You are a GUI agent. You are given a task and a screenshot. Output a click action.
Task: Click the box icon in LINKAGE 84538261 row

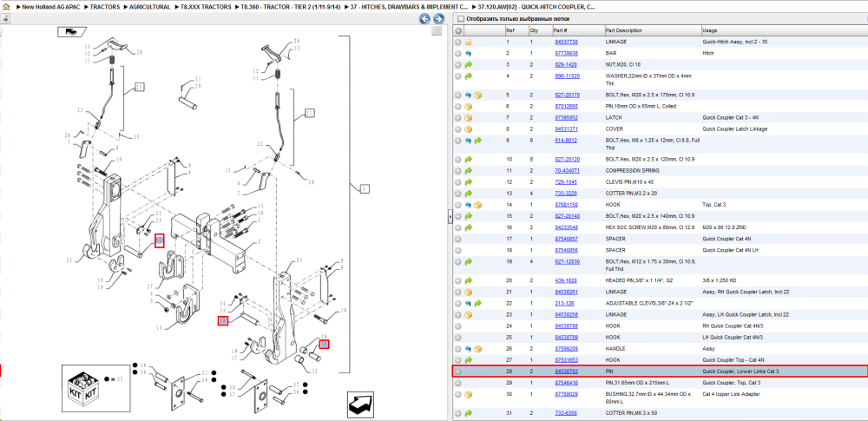click(469, 292)
